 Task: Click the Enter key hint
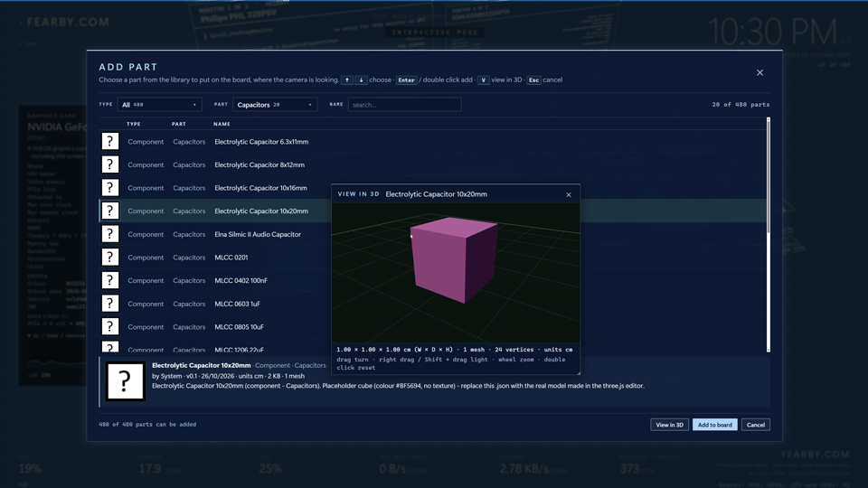[406, 80]
